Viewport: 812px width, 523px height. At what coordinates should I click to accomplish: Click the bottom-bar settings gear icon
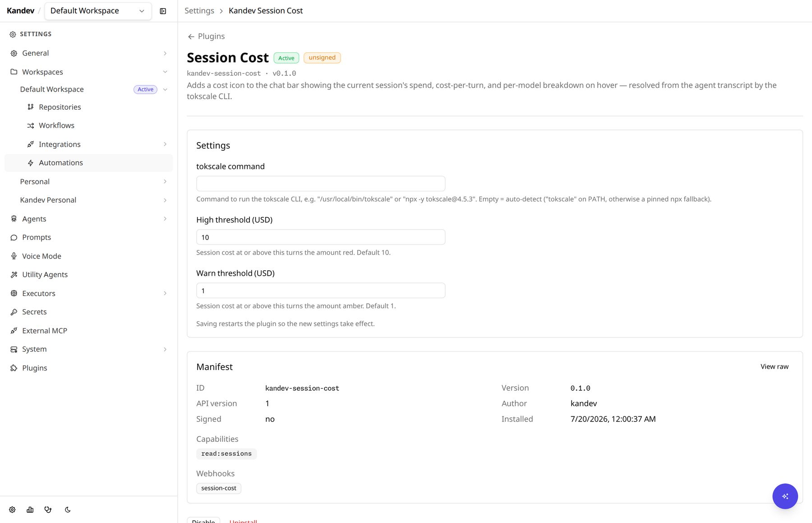pos(12,509)
